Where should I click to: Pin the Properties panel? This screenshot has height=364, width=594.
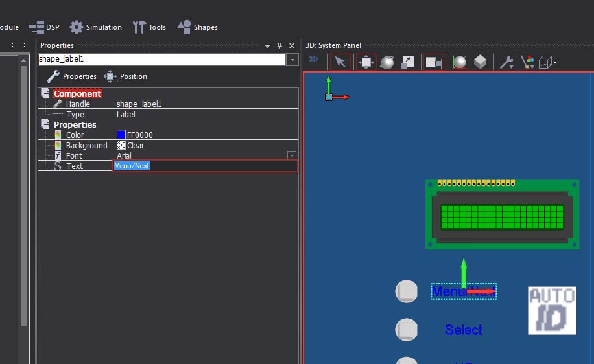(279, 45)
